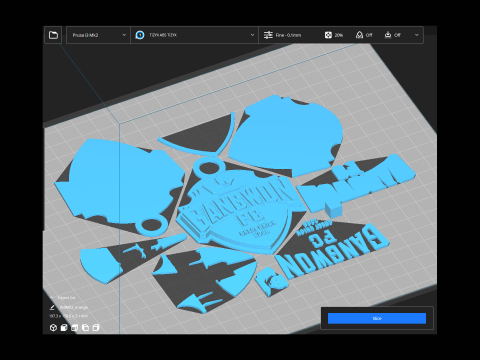This screenshot has width=480, height=360.
Task: Expand the Object list panel
Action: (x=62, y=297)
